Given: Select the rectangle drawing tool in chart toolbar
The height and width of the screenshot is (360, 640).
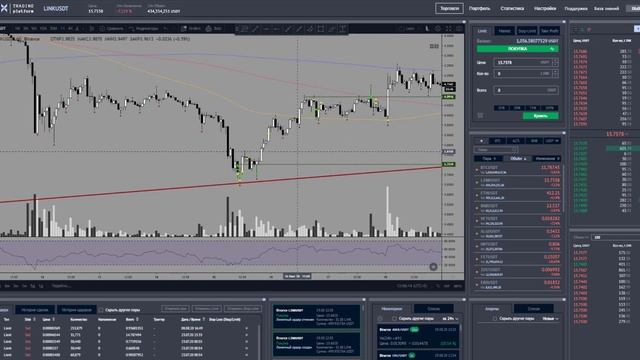Looking at the screenshot, I should pos(321,29).
